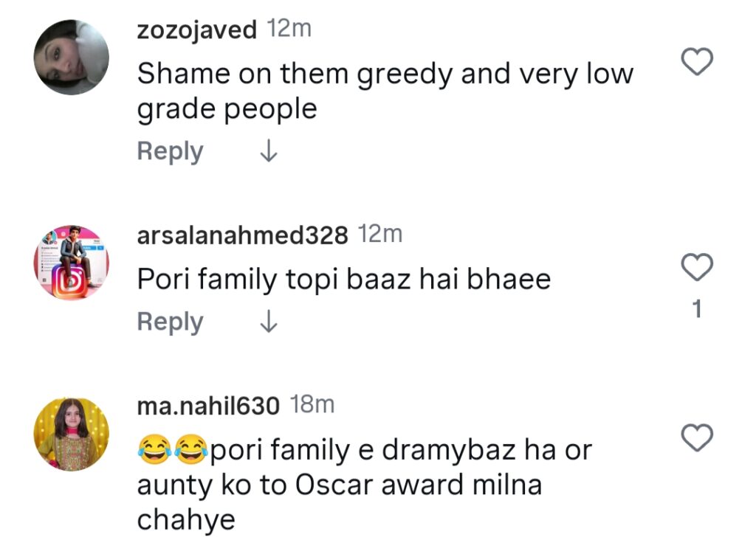The width and height of the screenshot is (756, 537).
Task: Like ma.nahil630's comment with the heart
Action: point(695,438)
